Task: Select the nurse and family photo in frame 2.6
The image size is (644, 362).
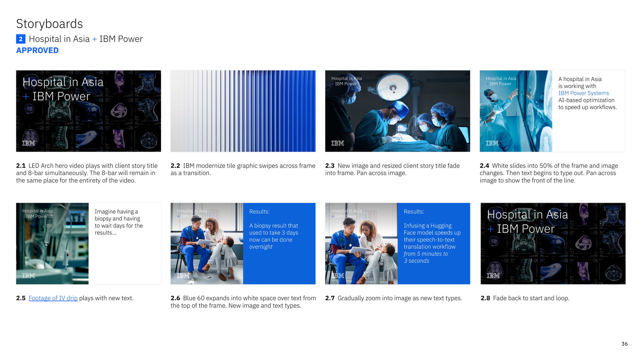Action: click(207, 244)
